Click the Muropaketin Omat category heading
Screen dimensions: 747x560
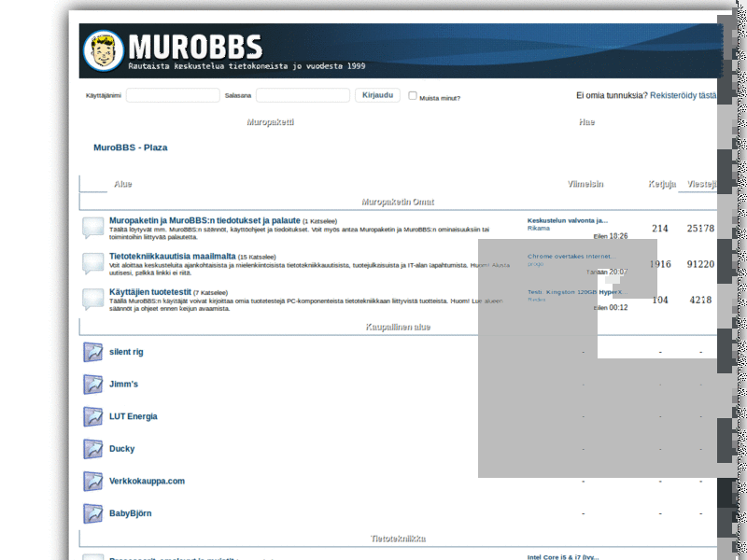[398, 202]
